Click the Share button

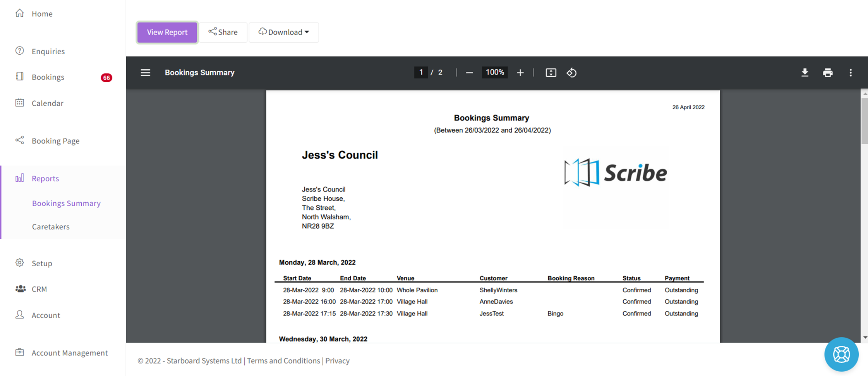pos(223,32)
